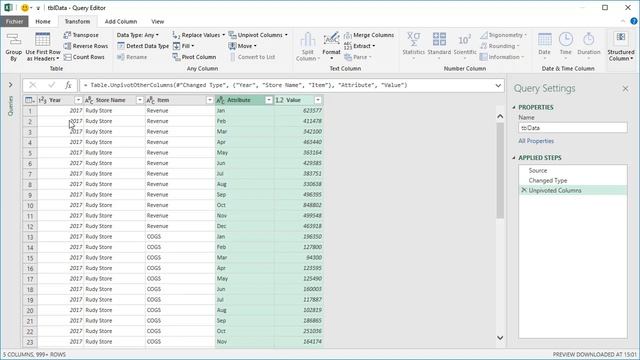Collapse the APPLIED STEPS section

click(514, 158)
